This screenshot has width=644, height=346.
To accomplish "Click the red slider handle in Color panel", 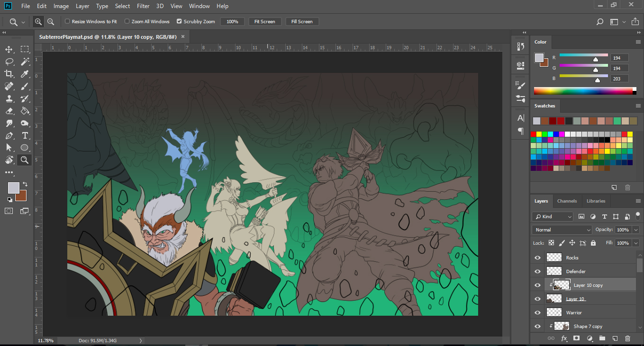I will [x=596, y=60].
